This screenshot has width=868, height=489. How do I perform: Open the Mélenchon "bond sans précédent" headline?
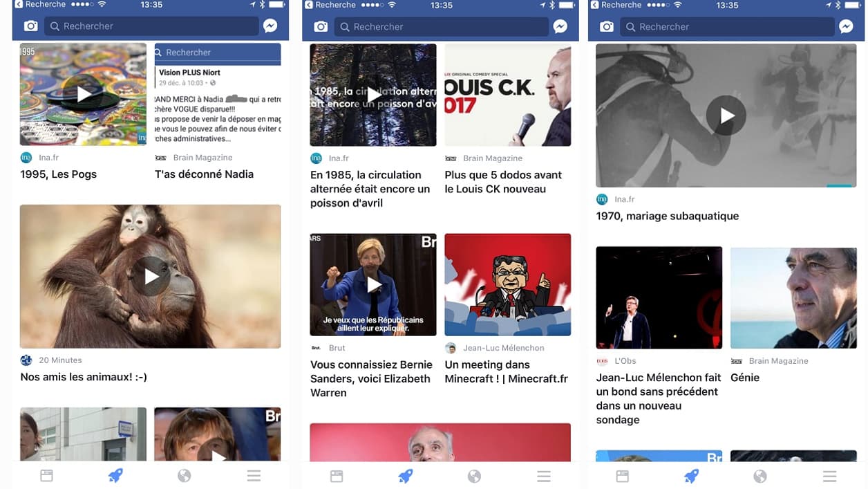(658, 398)
